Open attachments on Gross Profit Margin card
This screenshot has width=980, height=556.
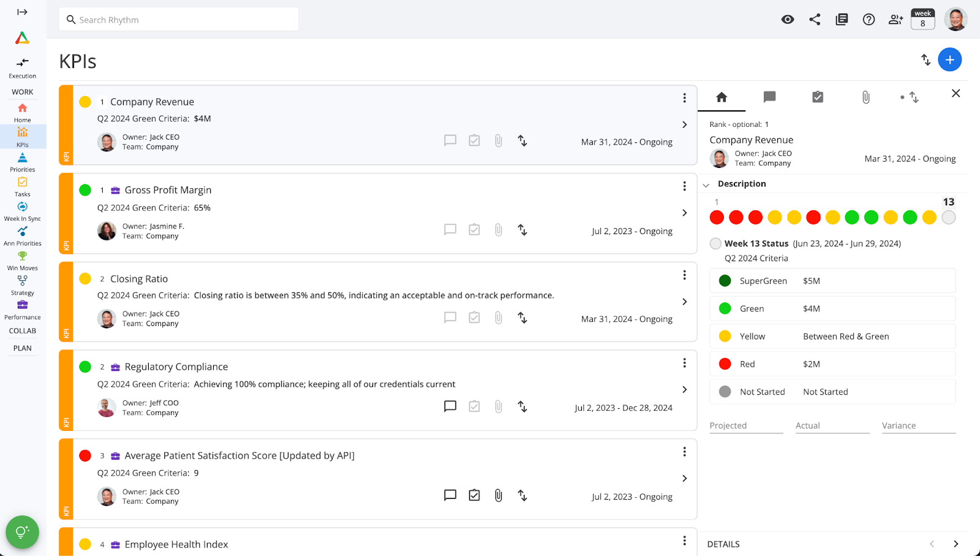499,230
